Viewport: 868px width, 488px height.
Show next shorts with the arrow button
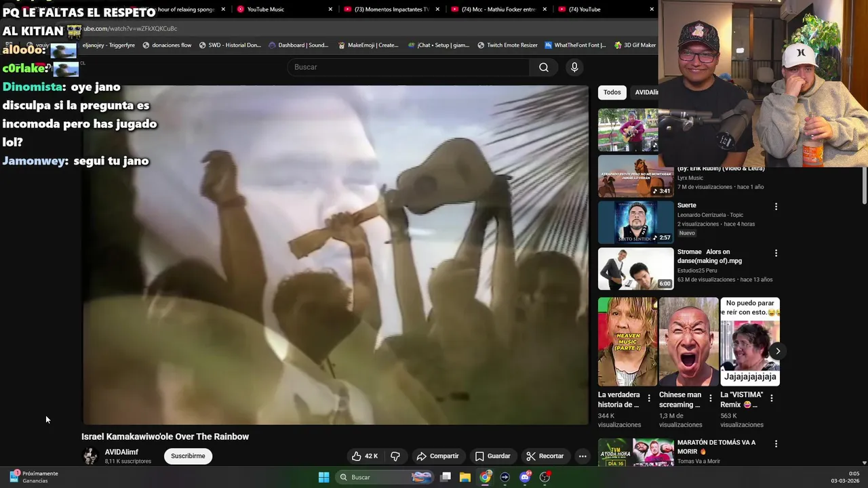pos(777,350)
